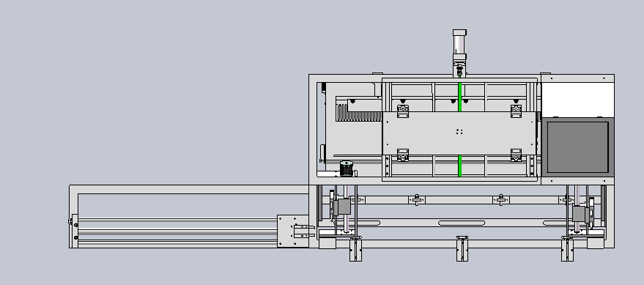Select the finned comb part inside the enclosure
The height and width of the screenshot is (285, 644).
click(x=359, y=113)
